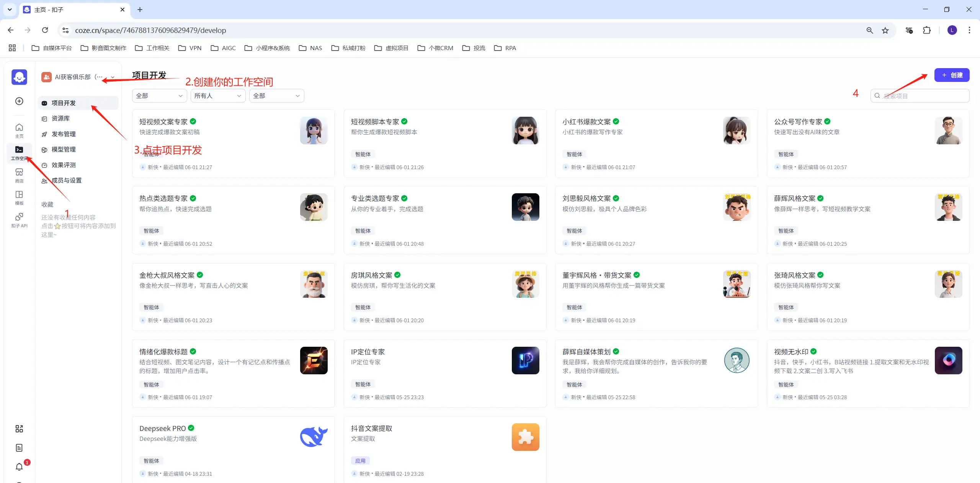Screen dimensions: 980x483
Task: Open the 主页 home icon in sidebar
Action: 19,130
